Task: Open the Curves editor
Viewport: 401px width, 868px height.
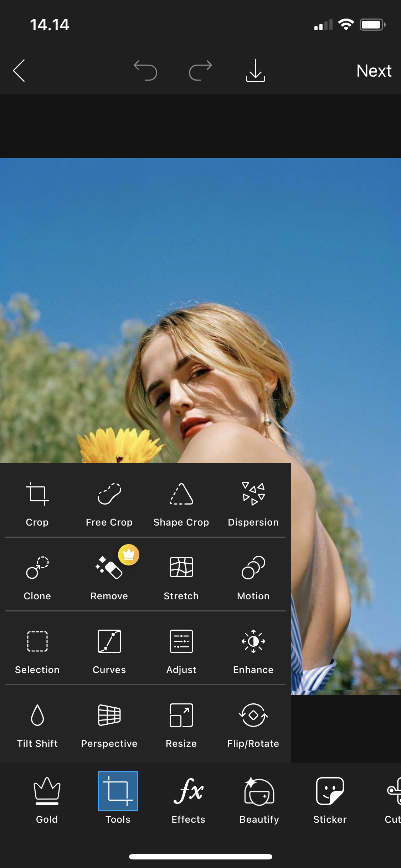Action: (109, 651)
